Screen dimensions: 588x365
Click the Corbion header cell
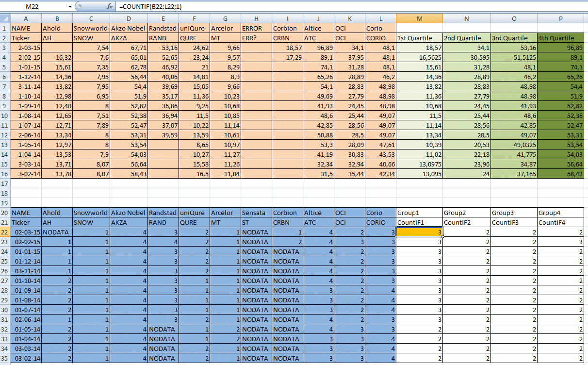click(286, 28)
